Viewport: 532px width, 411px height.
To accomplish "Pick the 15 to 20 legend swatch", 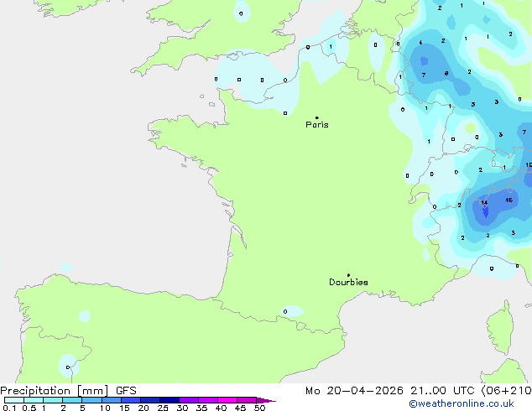I will (131, 400).
